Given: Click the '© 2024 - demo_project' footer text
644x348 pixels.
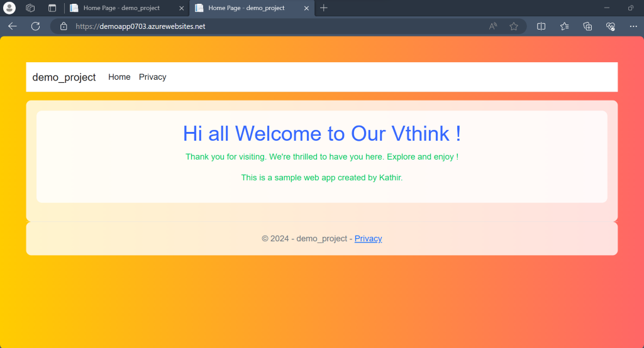Looking at the screenshot, I should coord(304,239).
